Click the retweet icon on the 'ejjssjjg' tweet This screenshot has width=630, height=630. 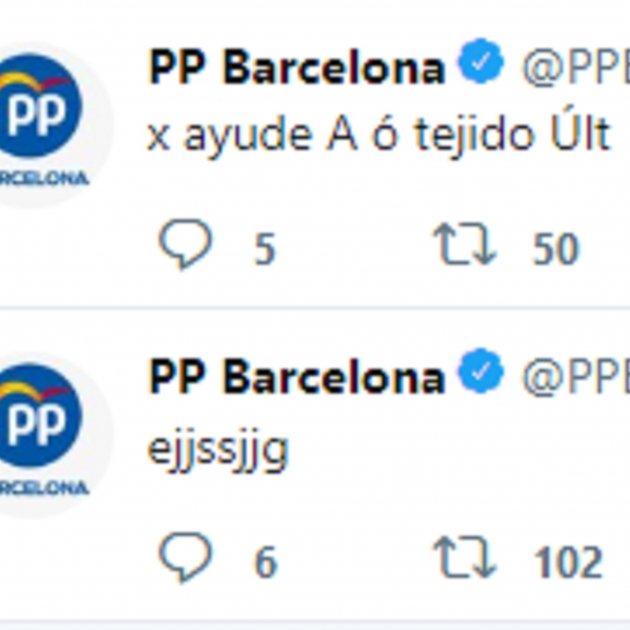[465, 558]
